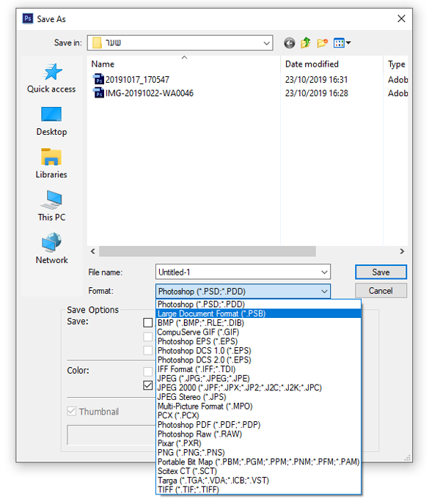Screen dimensions: 440x504
Task: Choose Targa format from list
Action: coord(258,481)
